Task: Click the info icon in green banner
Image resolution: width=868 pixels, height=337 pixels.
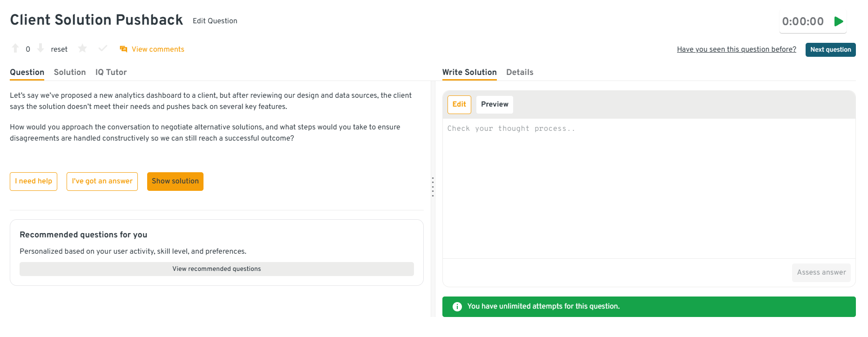Action: pyautogui.click(x=457, y=307)
